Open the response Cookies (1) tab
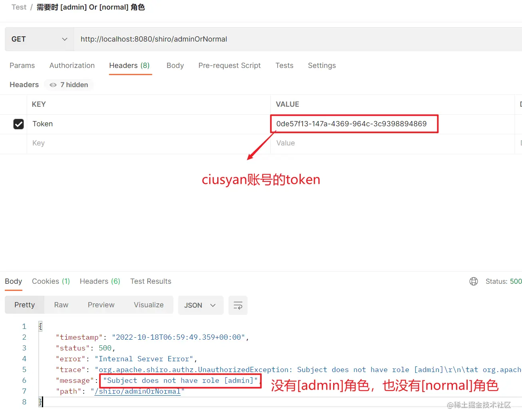This screenshot has height=420, width=522. [x=51, y=281]
